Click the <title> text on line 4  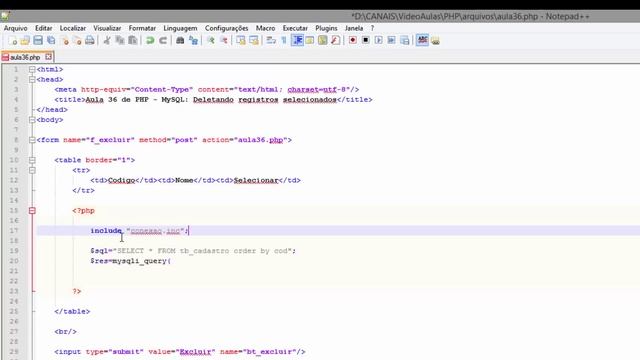[211, 100]
